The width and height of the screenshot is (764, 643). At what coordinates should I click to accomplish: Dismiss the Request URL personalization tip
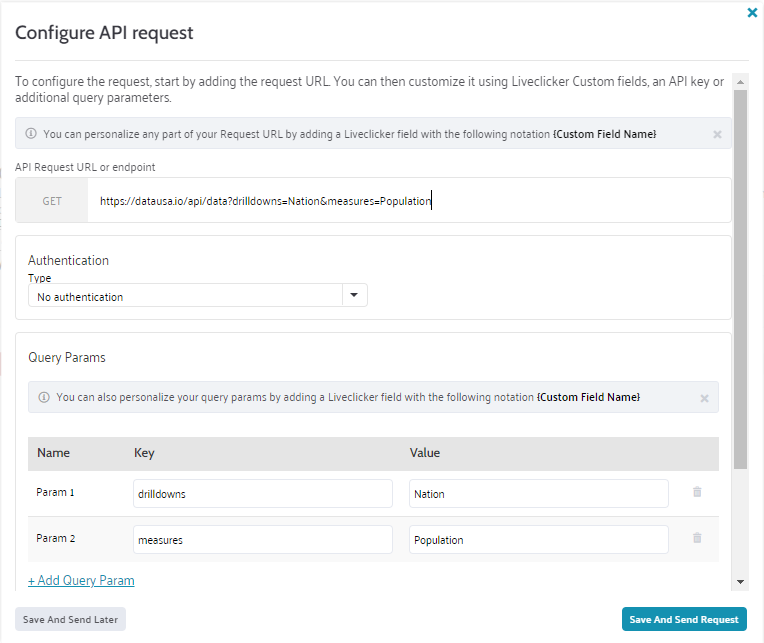[x=717, y=134]
